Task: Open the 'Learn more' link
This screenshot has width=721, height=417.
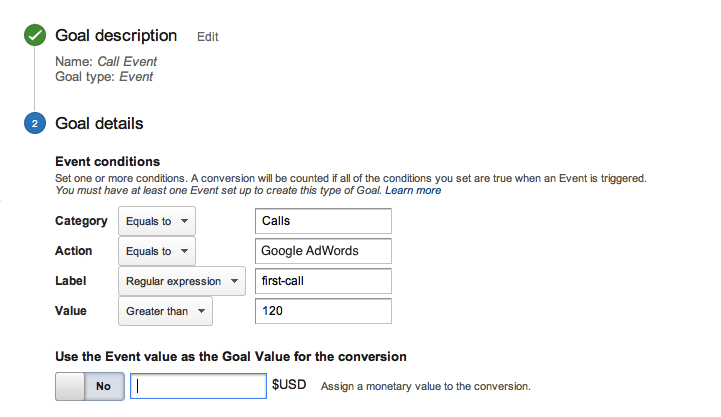Action: [413, 190]
